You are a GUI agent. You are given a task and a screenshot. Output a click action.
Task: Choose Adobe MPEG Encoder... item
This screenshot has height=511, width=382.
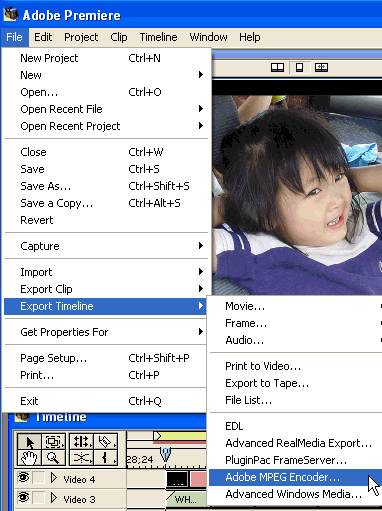[295, 477]
